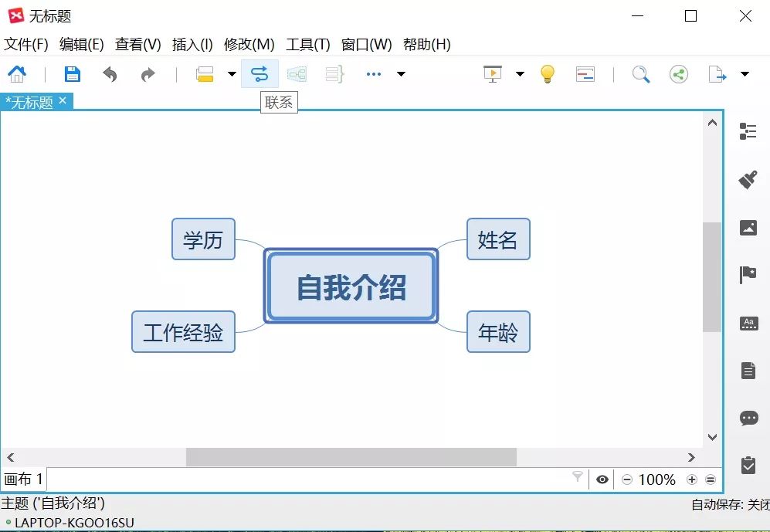Viewport: 770px width, 532px height.
Task: Insert a Boundary around topics
Action: pos(297,73)
